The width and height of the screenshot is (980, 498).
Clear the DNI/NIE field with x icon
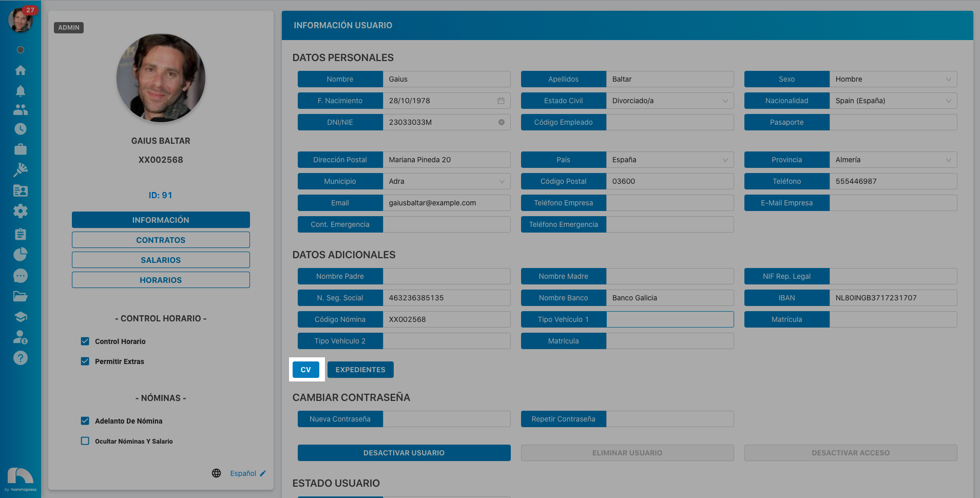click(502, 122)
